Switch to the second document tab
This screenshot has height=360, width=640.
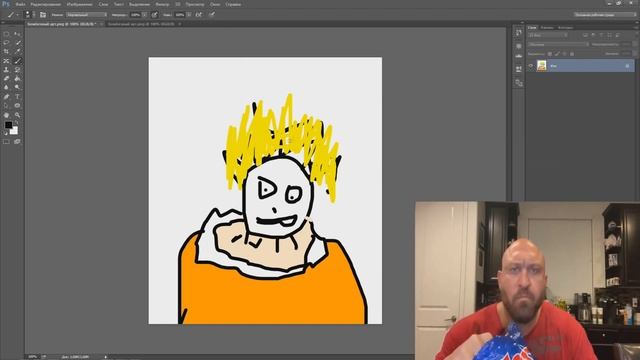click(x=141, y=24)
